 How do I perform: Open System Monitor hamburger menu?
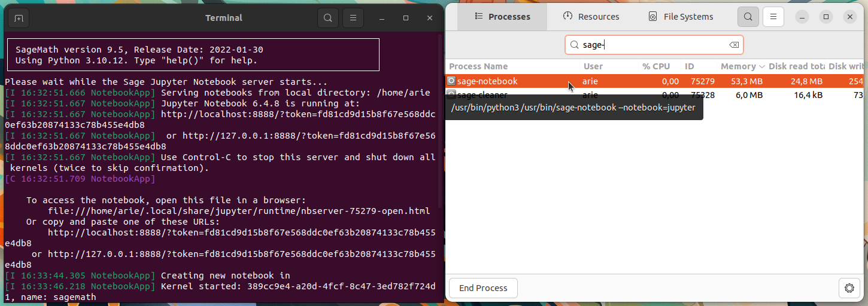click(x=773, y=17)
